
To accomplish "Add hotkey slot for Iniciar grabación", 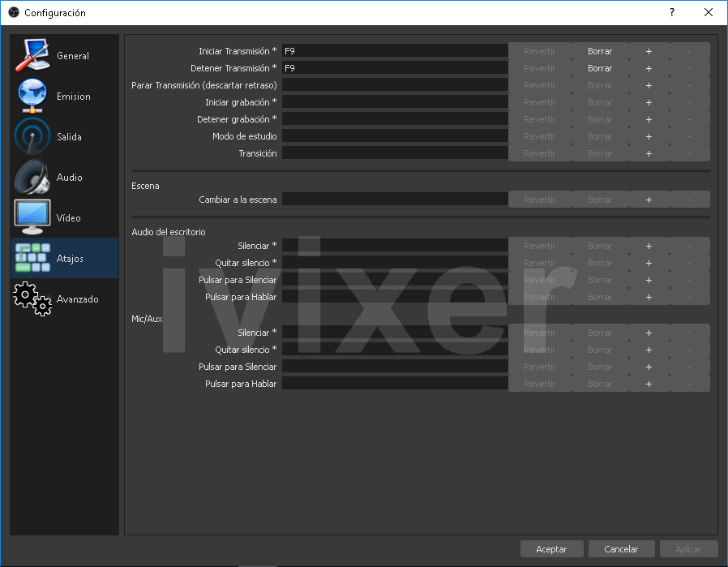I will (x=649, y=102).
